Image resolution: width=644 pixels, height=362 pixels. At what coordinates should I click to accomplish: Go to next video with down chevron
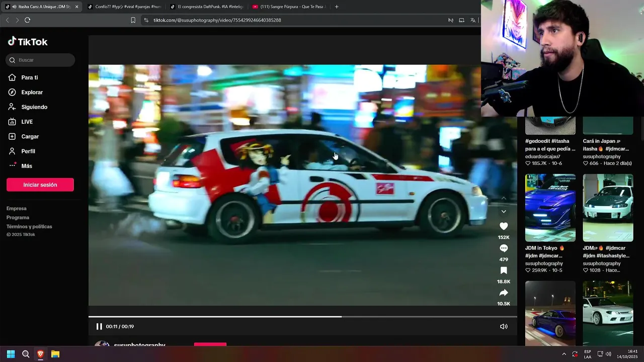pyautogui.click(x=504, y=211)
